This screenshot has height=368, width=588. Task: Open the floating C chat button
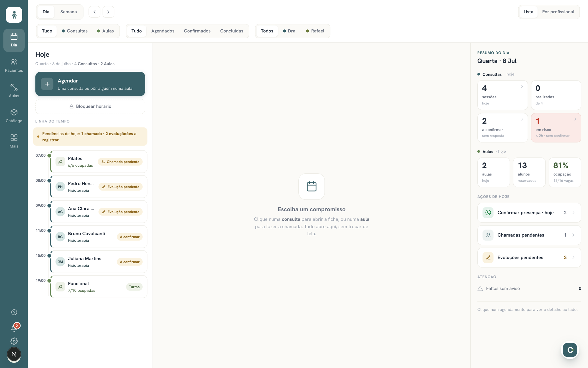570,350
